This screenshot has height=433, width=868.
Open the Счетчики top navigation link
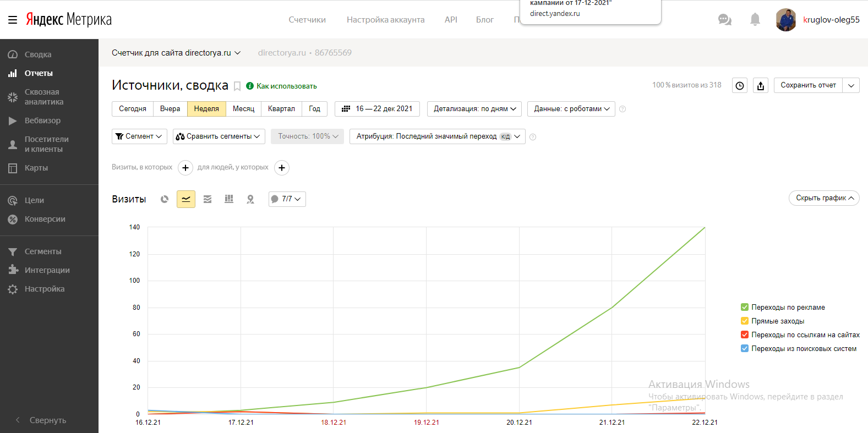click(307, 20)
